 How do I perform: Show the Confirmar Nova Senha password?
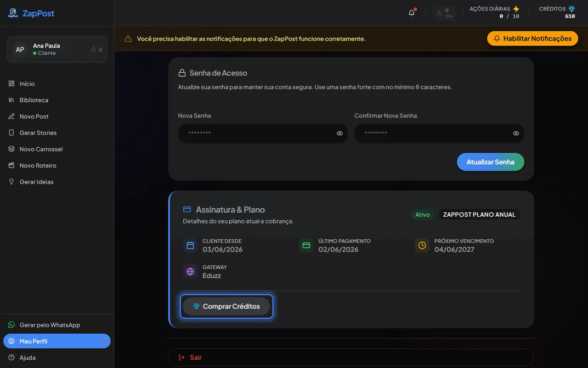[516, 133]
